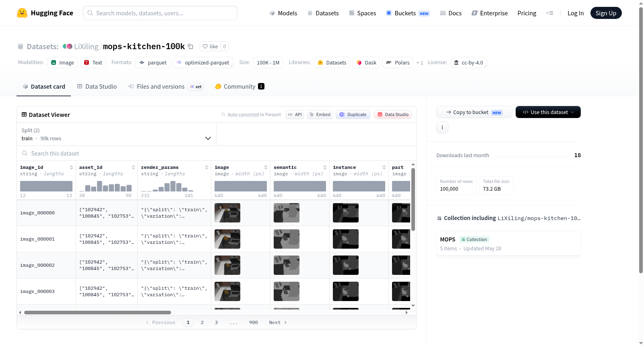644x347 pixels.
Task: Open the Enterprise page
Action: coord(490,13)
